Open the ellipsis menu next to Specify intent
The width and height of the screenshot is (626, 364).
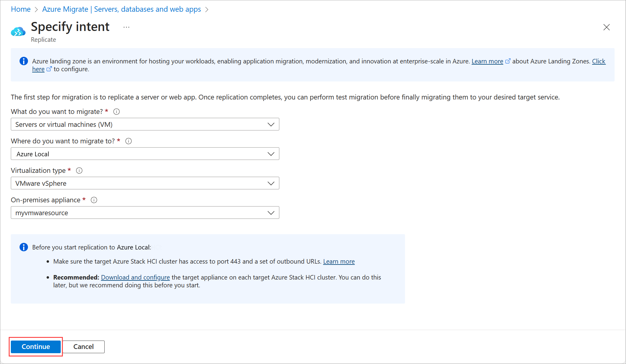126,27
